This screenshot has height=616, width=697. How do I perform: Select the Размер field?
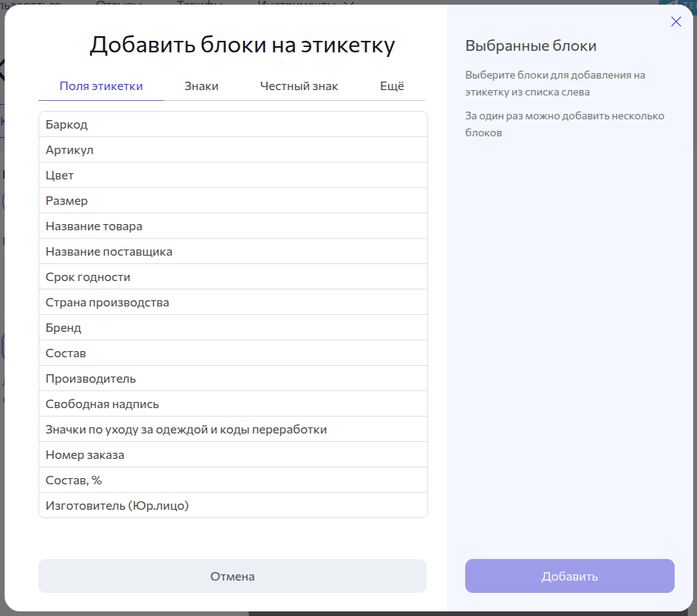coord(233,201)
